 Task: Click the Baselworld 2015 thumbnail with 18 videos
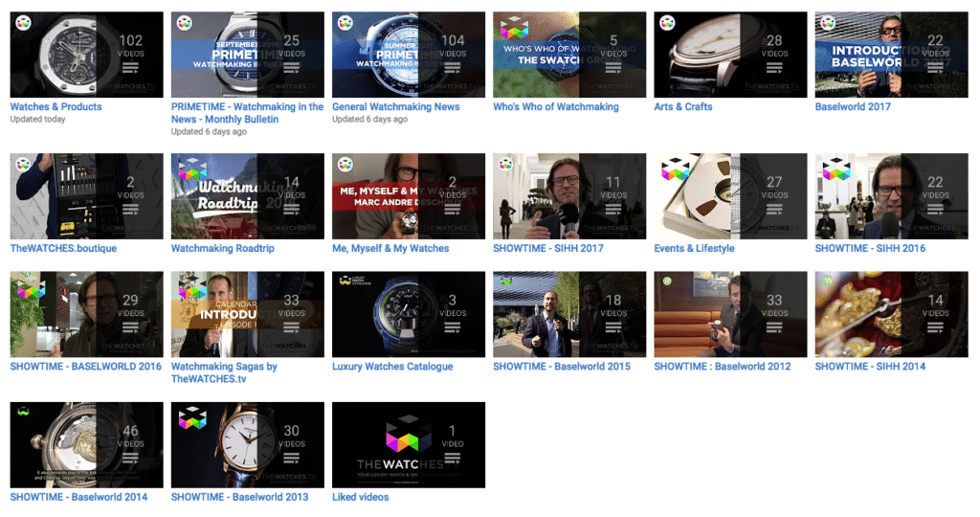coord(569,314)
